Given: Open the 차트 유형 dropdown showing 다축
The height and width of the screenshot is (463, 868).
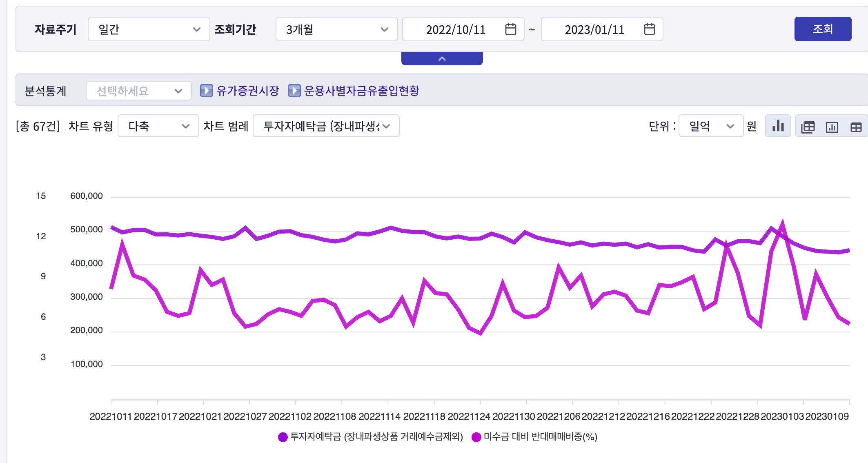Looking at the screenshot, I should (158, 126).
